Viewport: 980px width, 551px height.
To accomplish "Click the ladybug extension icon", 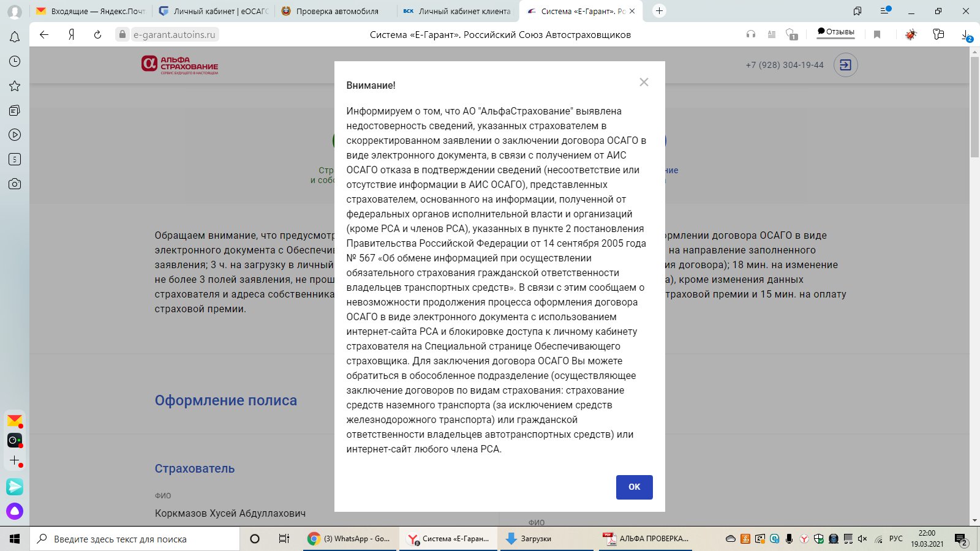I will coord(911,35).
